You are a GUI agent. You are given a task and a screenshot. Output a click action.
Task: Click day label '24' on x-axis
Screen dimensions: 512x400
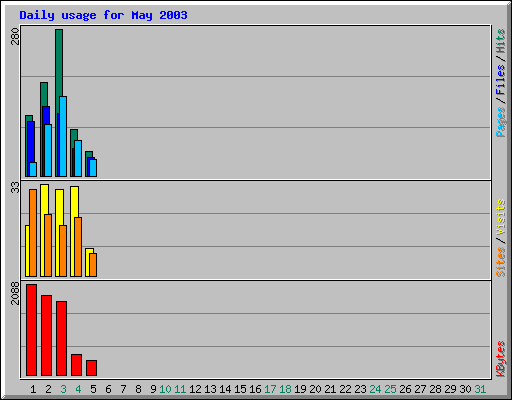click(375, 389)
